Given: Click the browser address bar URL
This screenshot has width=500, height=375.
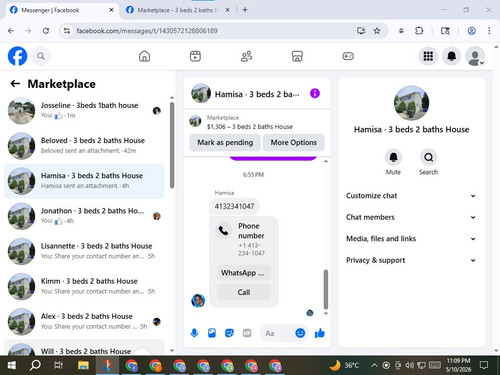Looking at the screenshot, I should (147, 31).
